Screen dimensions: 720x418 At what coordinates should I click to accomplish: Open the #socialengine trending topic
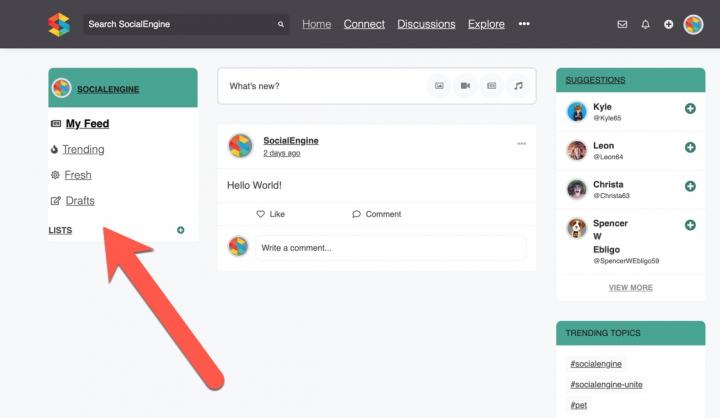point(596,364)
